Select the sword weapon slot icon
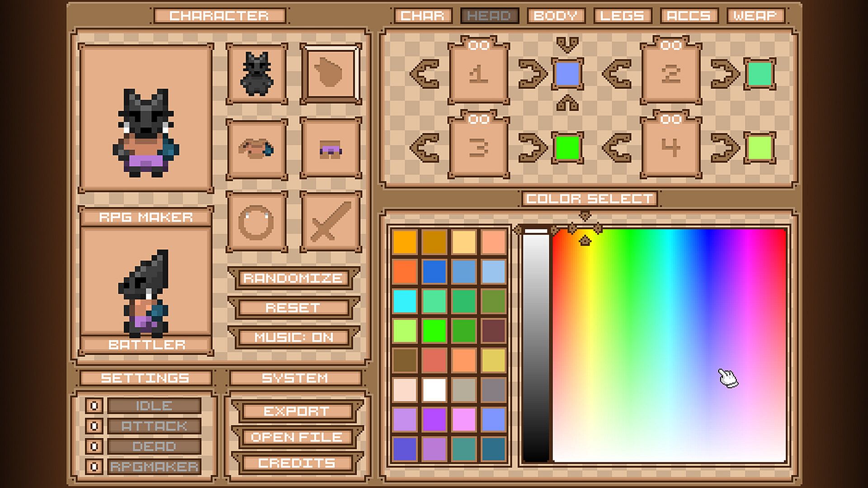The width and height of the screenshot is (868, 488). click(330, 221)
